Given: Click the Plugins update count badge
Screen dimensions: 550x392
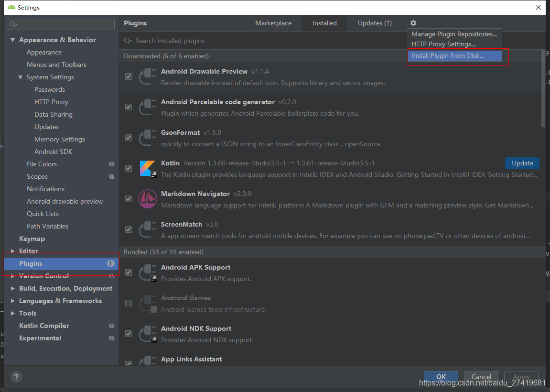Looking at the screenshot, I should [x=110, y=263].
